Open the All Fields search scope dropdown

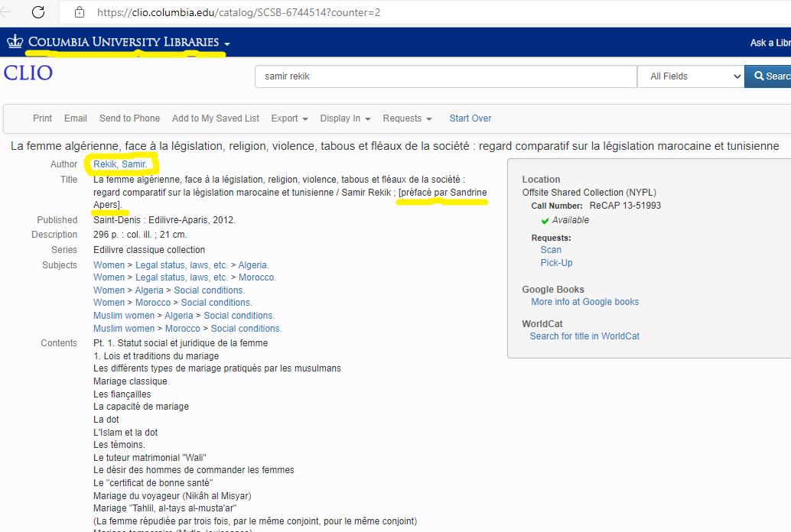pyautogui.click(x=691, y=76)
